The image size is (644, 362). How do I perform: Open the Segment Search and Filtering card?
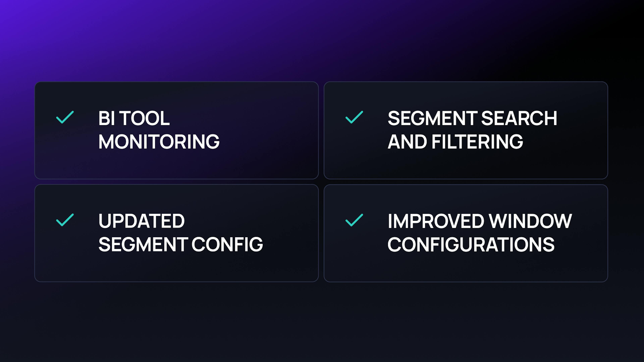click(466, 130)
